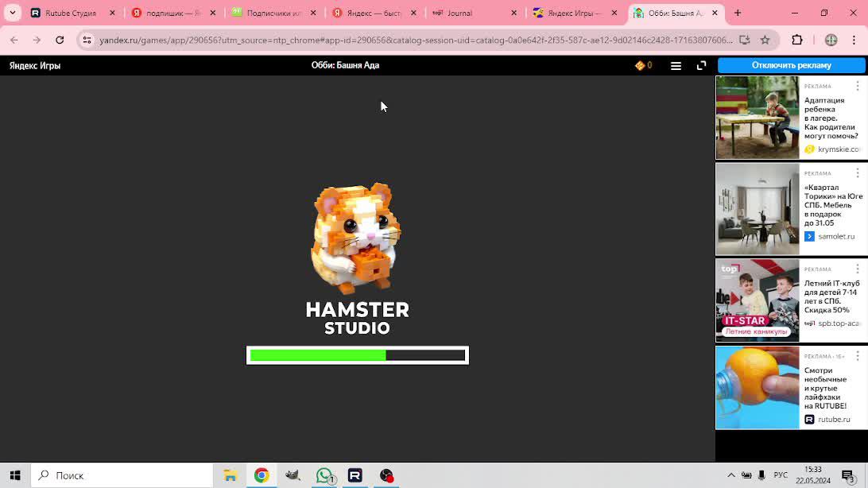Open the Windows Start menu
This screenshot has height=488, width=868.
coord(15,475)
